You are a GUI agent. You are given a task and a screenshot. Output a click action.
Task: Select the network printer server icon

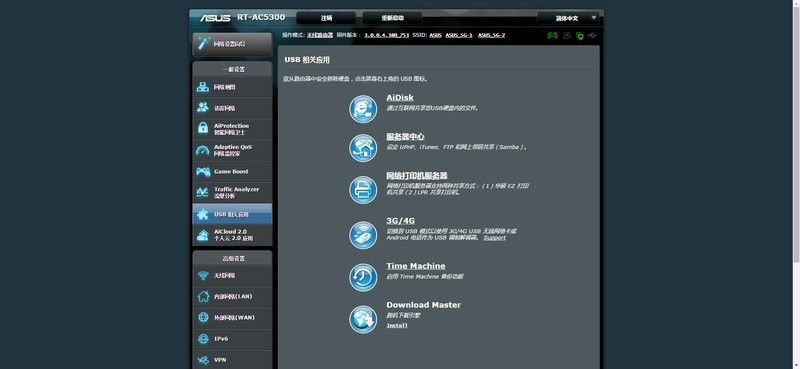pos(363,190)
